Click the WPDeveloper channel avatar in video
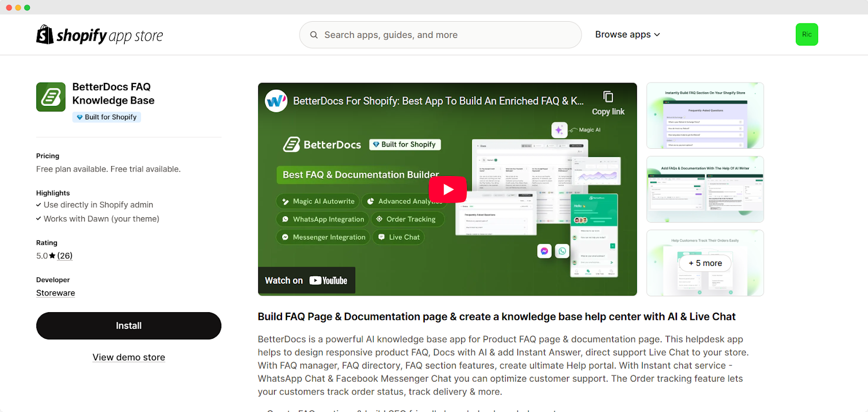The width and height of the screenshot is (868, 412). coord(276,101)
